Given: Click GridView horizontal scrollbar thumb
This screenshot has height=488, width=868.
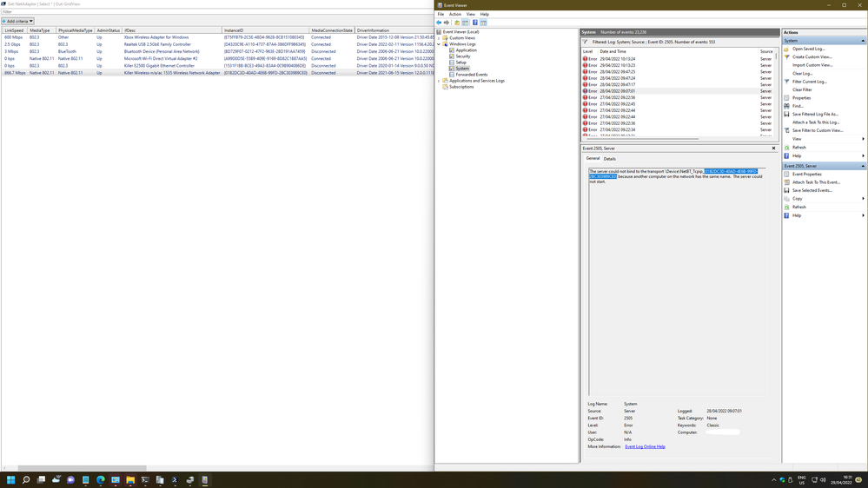Looking at the screenshot, I should click(82, 468).
